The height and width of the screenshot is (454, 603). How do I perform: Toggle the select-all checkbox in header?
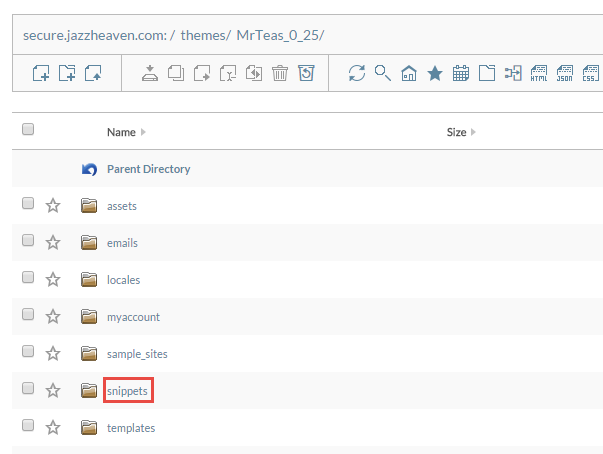pos(28,129)
